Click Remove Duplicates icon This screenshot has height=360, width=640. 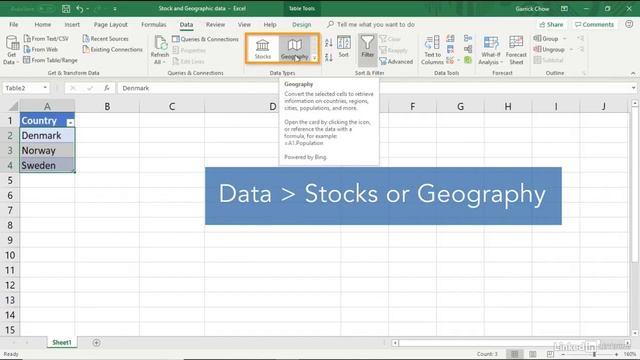click(450, 49)
